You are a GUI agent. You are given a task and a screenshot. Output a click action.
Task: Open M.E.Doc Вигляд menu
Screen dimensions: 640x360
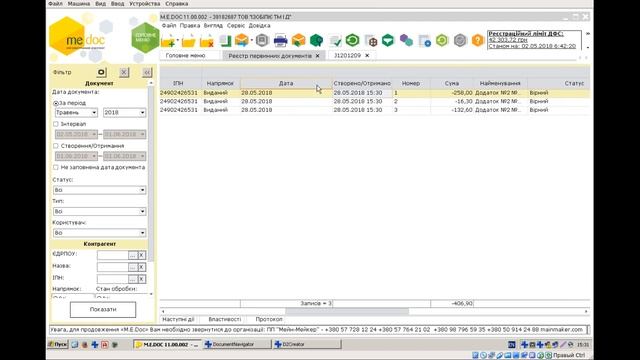click(213, 25)
